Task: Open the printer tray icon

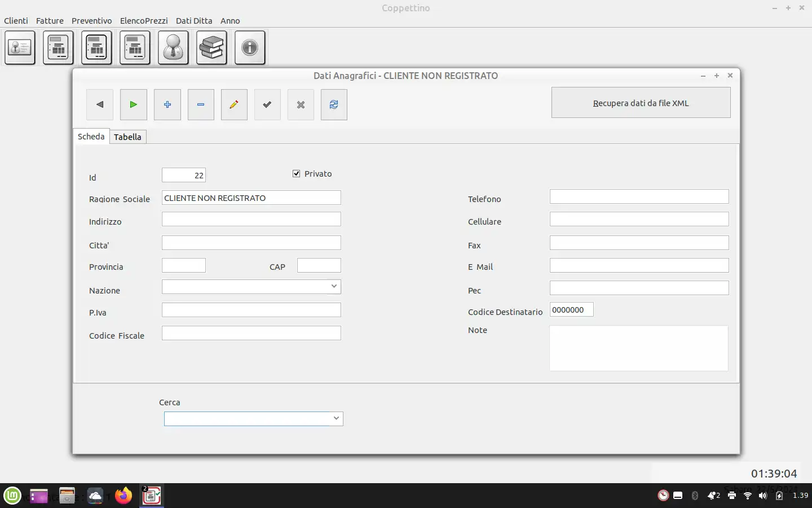Action: (x=732, y=496)
